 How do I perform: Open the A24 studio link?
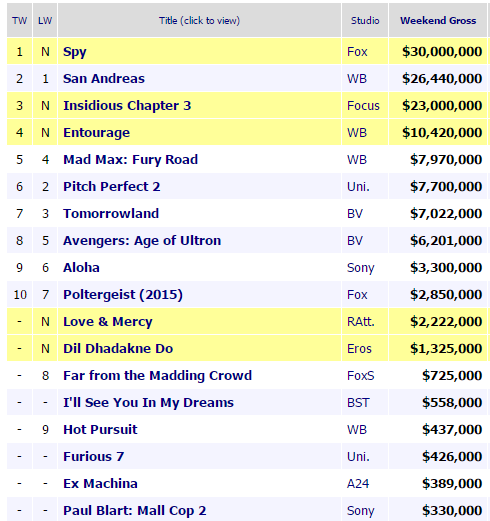point(358,484)
